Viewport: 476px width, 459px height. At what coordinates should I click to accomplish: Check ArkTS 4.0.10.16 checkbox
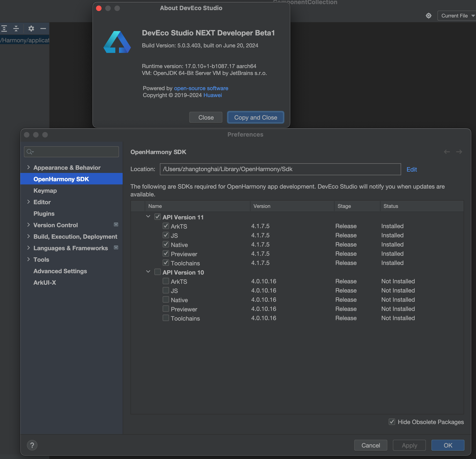click(x=166, y=281)
